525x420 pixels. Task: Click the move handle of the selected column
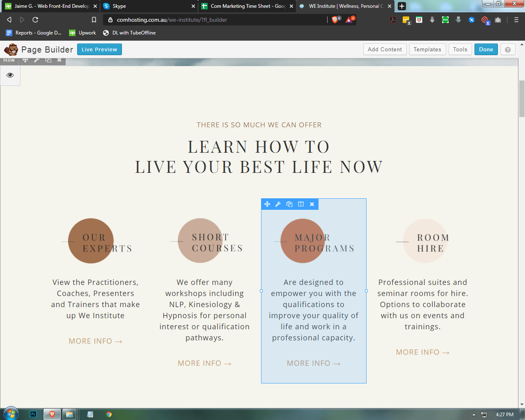[x=267, y=204]
